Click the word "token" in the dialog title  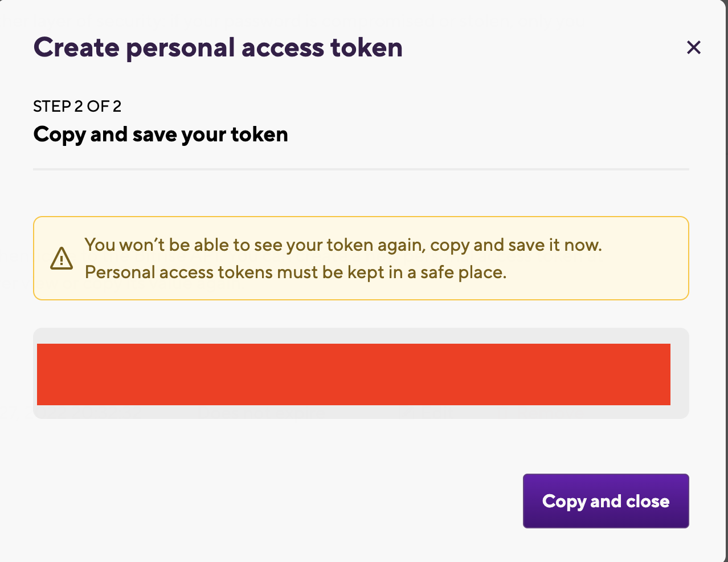tap(366, 47)
